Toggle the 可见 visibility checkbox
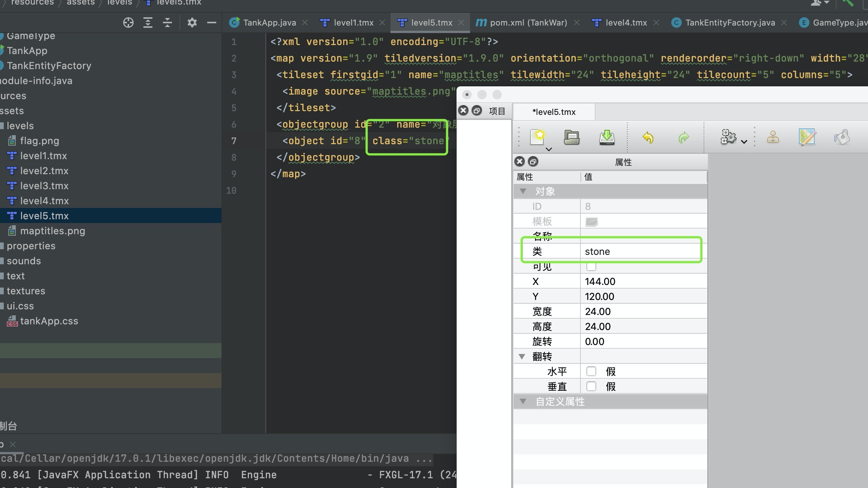 click(x=591, y=266)
